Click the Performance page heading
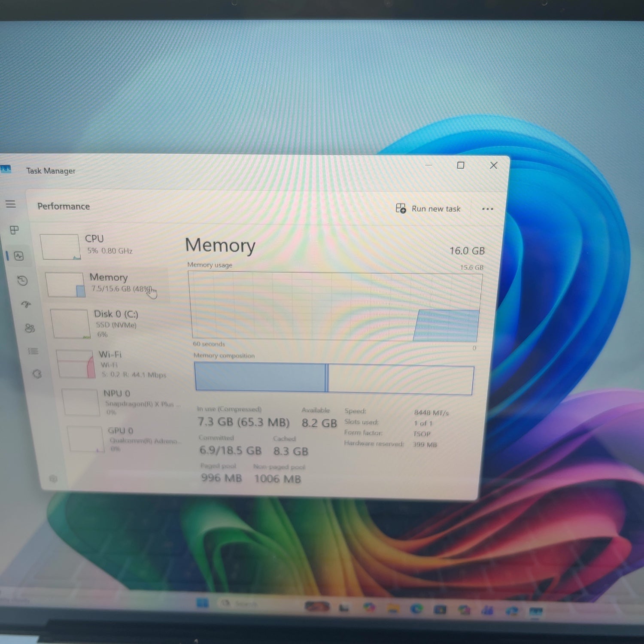The width and height of the screenshot is (644, 644). click(64, 206)
